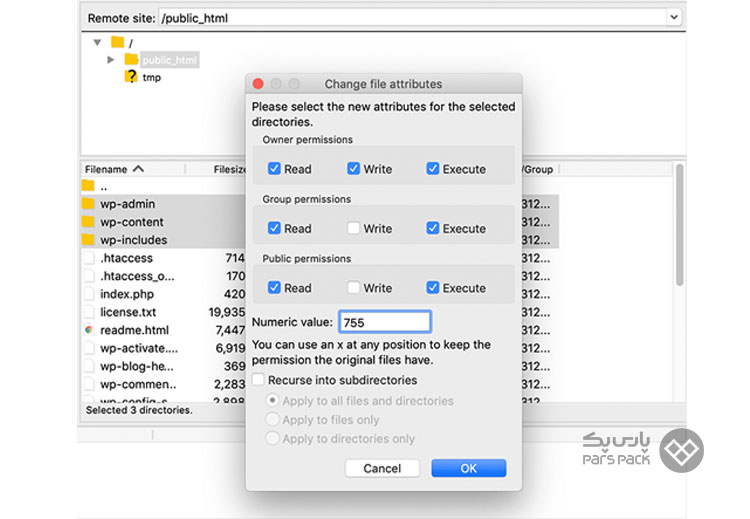Click the readme.html Chrome file icon

click(x=89, y=330)
